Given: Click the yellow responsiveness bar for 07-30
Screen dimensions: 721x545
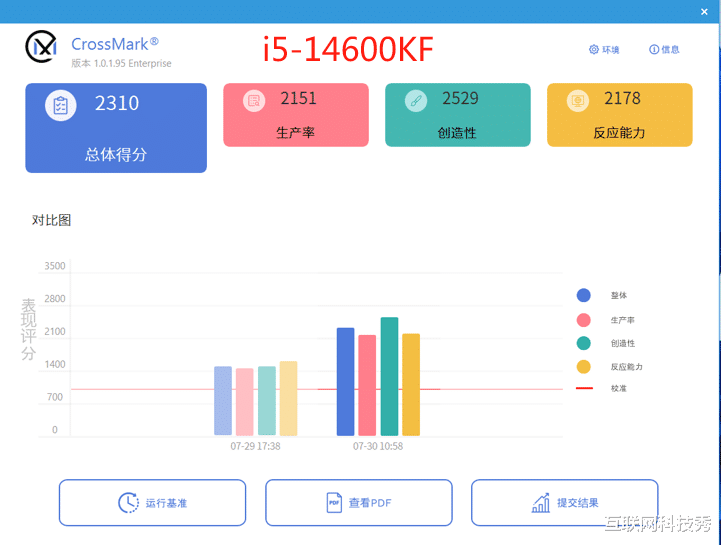Looking at the screenshot, I should point(411,384).
